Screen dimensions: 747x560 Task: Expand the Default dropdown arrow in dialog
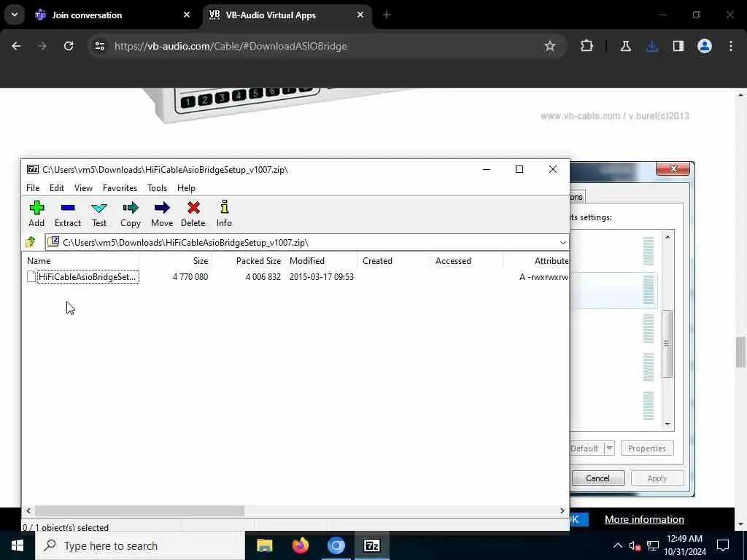[x=609, y=448]
